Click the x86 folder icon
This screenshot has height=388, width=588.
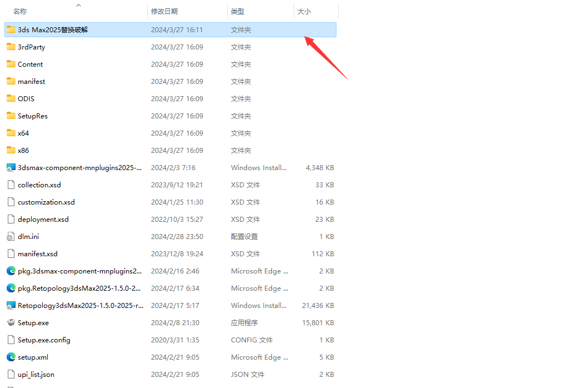pos(11,151)
